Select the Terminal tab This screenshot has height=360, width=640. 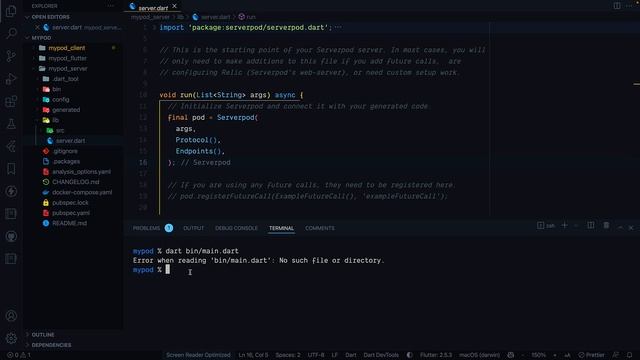point(281,228)
